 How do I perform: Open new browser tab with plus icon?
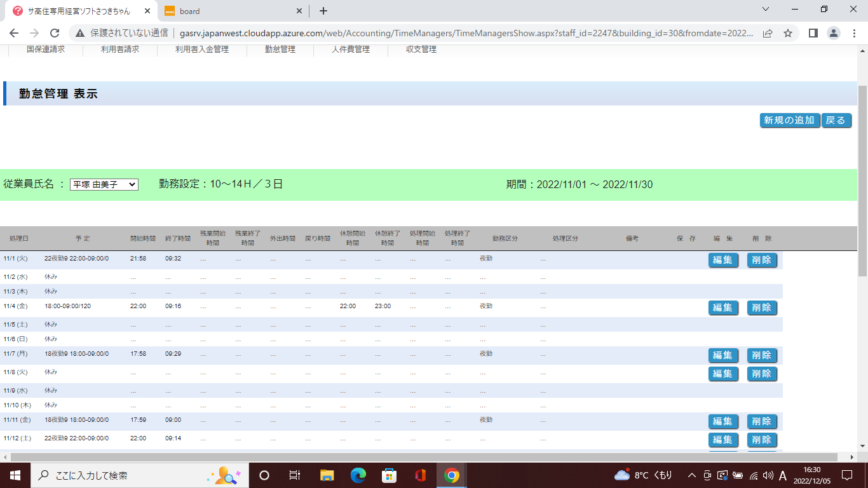pos(323,11)
